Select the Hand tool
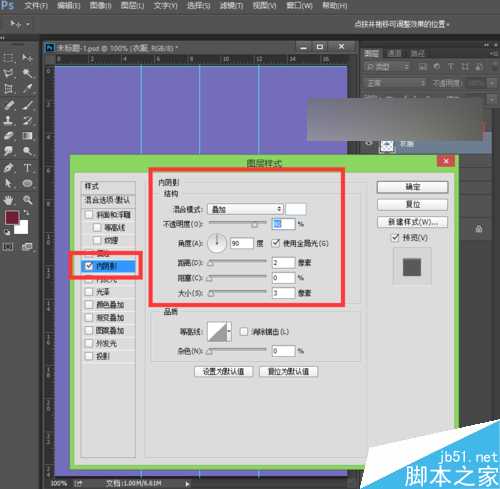 click(x=8, y=200)
